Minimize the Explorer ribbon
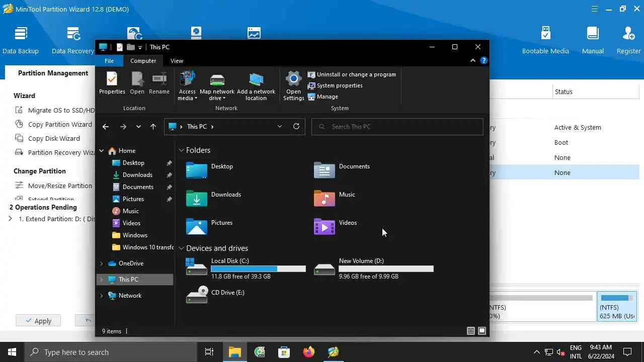 [x=473, y=60]
